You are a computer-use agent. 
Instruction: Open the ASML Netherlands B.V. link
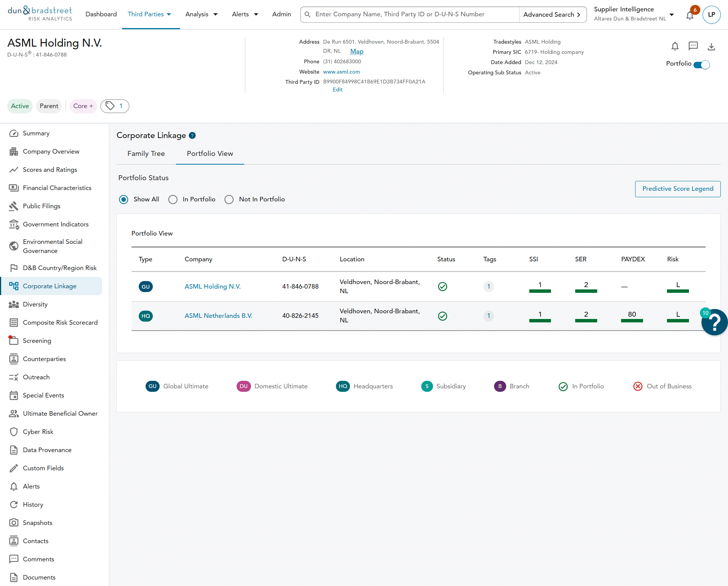[x=218, y=316]
